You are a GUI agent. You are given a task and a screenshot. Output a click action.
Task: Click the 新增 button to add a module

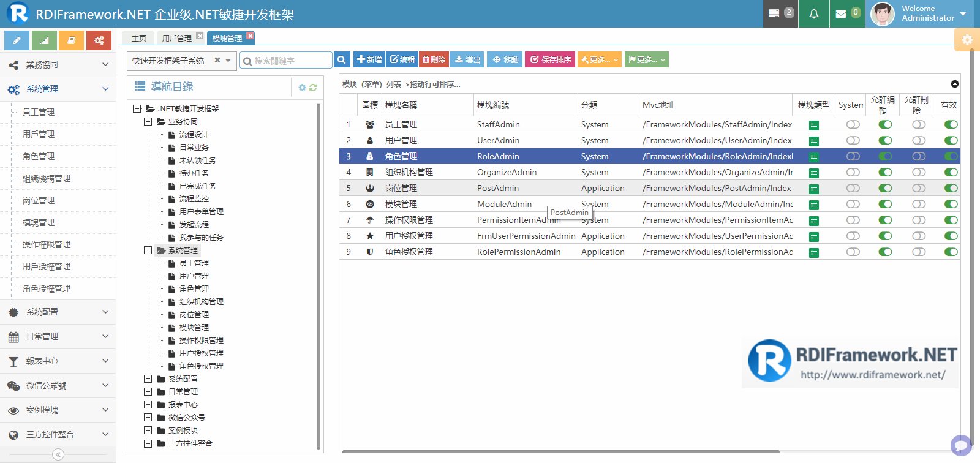pyautogui.click(x=369, y=59)
